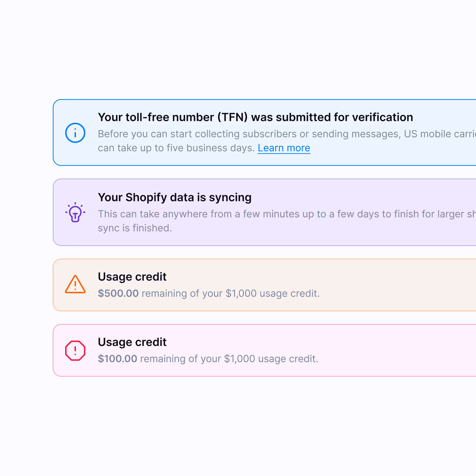
Task: Click the orange warning triangle icon
Action: click(75, 284)
